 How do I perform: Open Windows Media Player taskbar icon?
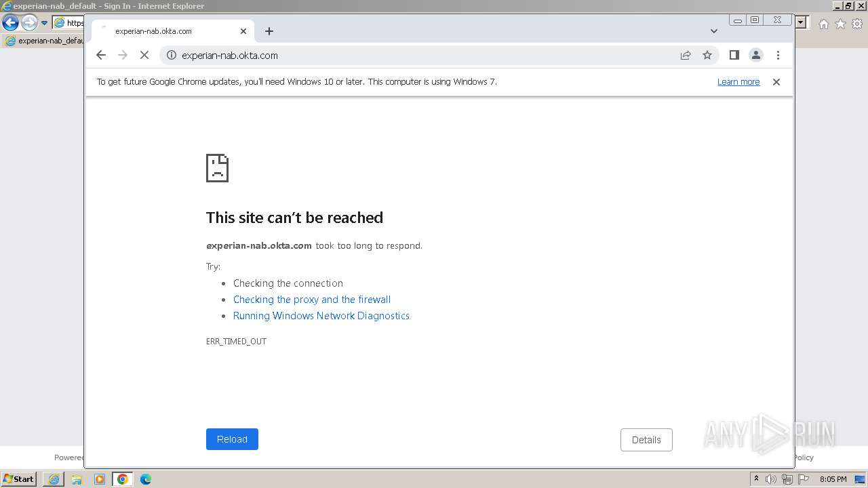pos(100,479)
